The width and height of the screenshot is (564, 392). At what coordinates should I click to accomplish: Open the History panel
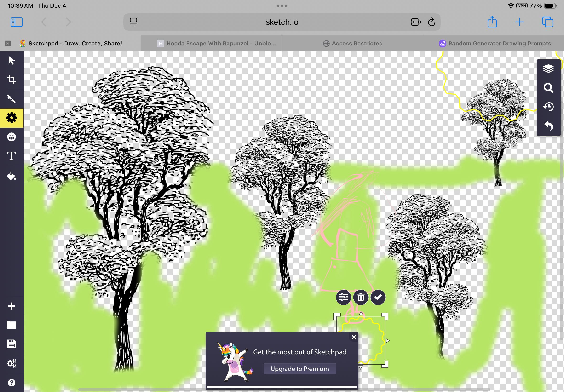pyautogui.click(x=548, y=107)
